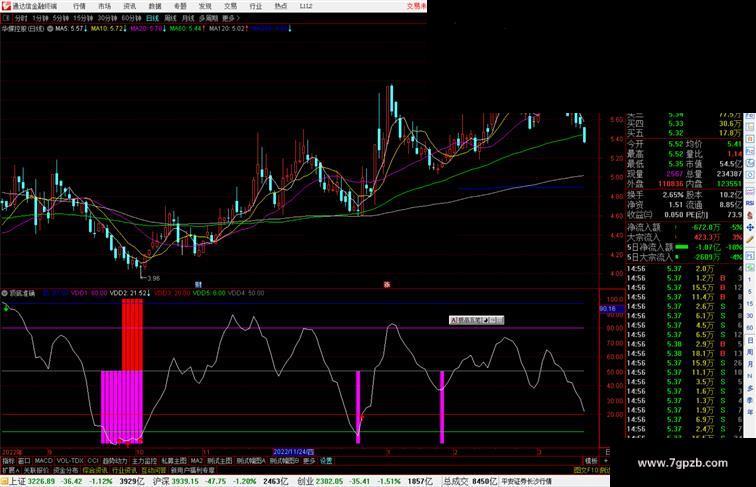Select the 日线 daily period
The height and width of the screenshot is (487, 756).
click(x=152, y=18)
